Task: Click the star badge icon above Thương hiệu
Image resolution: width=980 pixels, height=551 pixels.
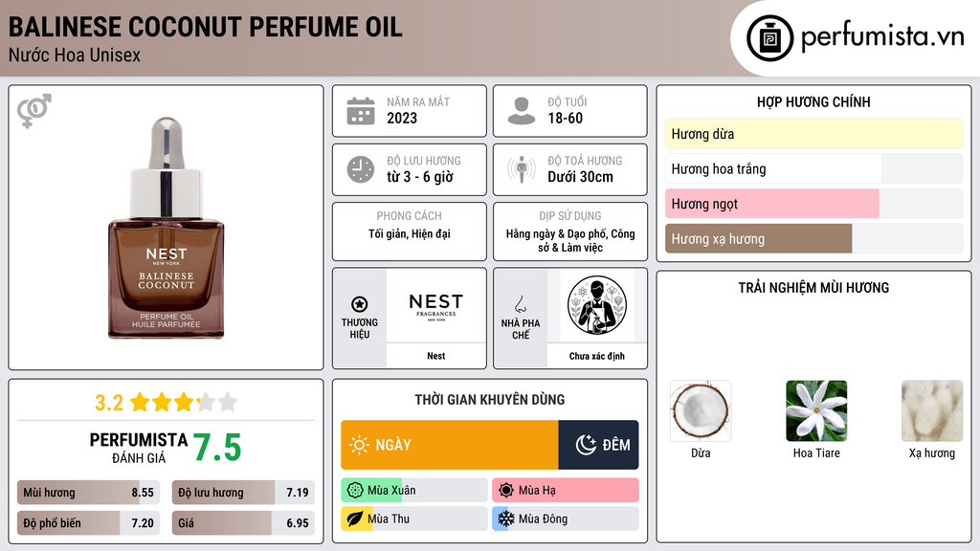Action: click(x=360, y=304)
